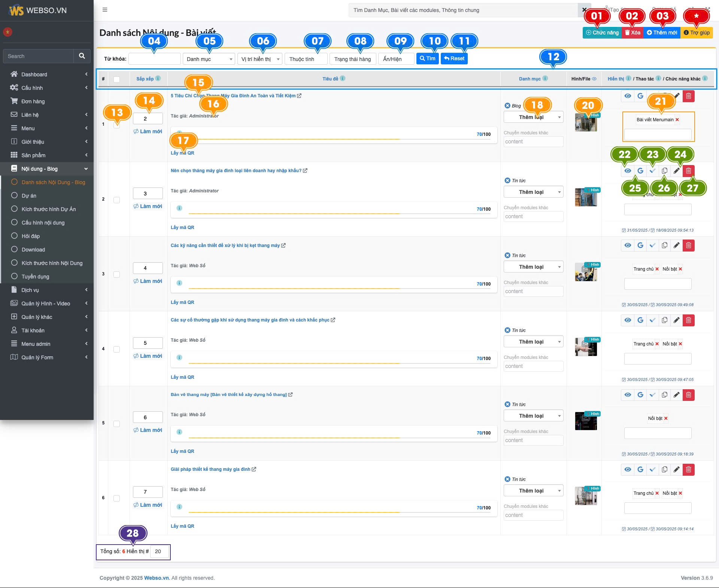Open the Sản phẩm sidebar menu
This screenshot has height=588, width=719.
click(33, 155)
